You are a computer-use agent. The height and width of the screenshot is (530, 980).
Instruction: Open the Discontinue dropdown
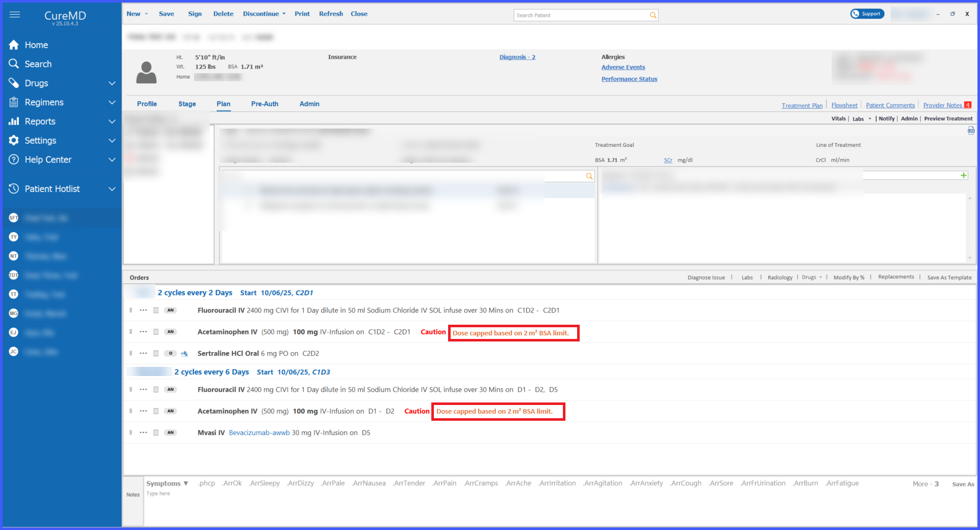click(264, 14)
